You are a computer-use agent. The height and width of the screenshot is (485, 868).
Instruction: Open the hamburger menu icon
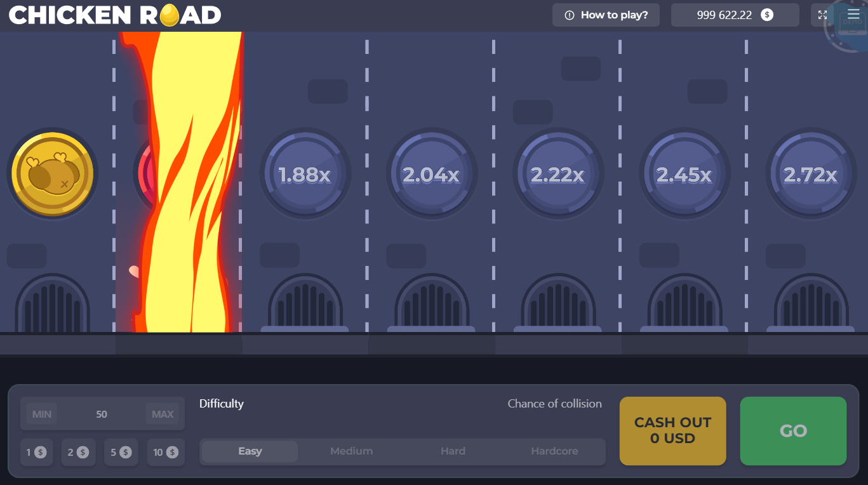click(852, 15)
